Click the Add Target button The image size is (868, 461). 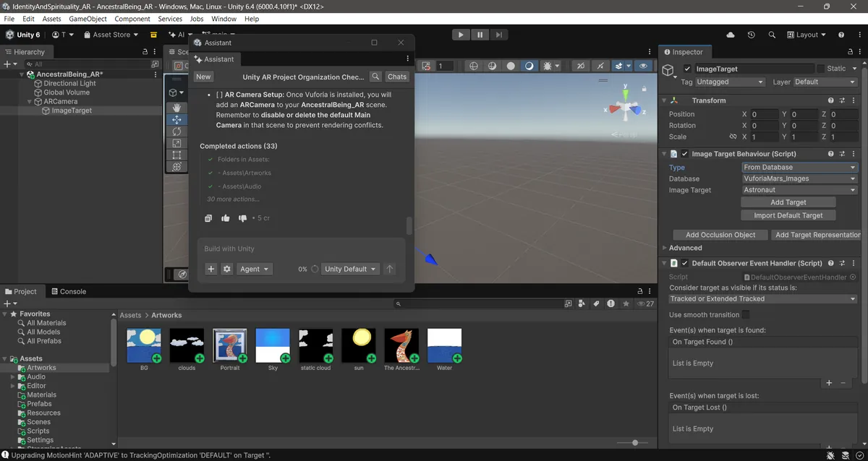tap(788, 202)
